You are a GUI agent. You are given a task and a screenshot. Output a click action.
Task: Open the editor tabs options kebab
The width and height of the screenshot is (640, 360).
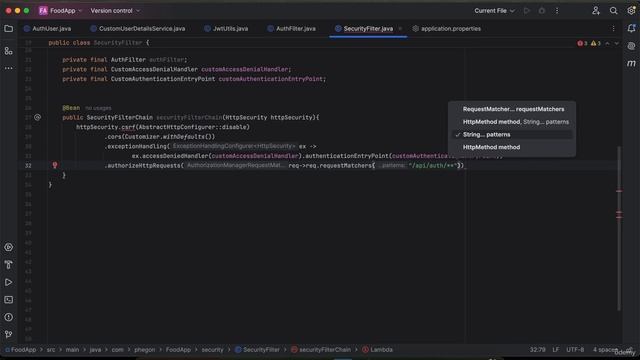pos(613,29)
